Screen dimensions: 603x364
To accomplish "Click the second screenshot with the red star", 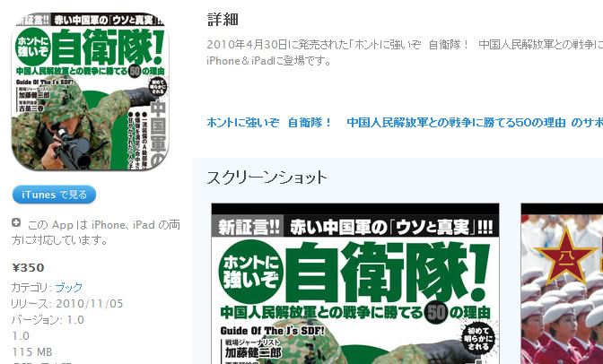I will (x=562, y=283).
